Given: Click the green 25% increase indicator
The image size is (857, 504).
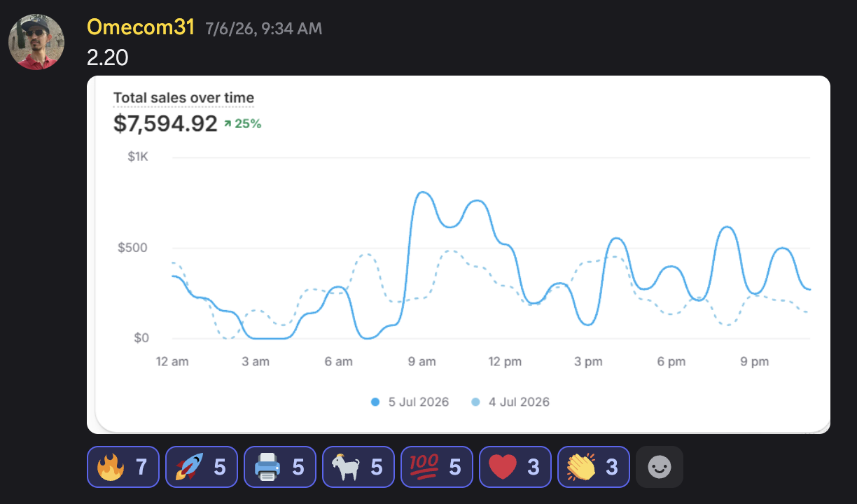Looking at the screenshot, I should point(242,124).
